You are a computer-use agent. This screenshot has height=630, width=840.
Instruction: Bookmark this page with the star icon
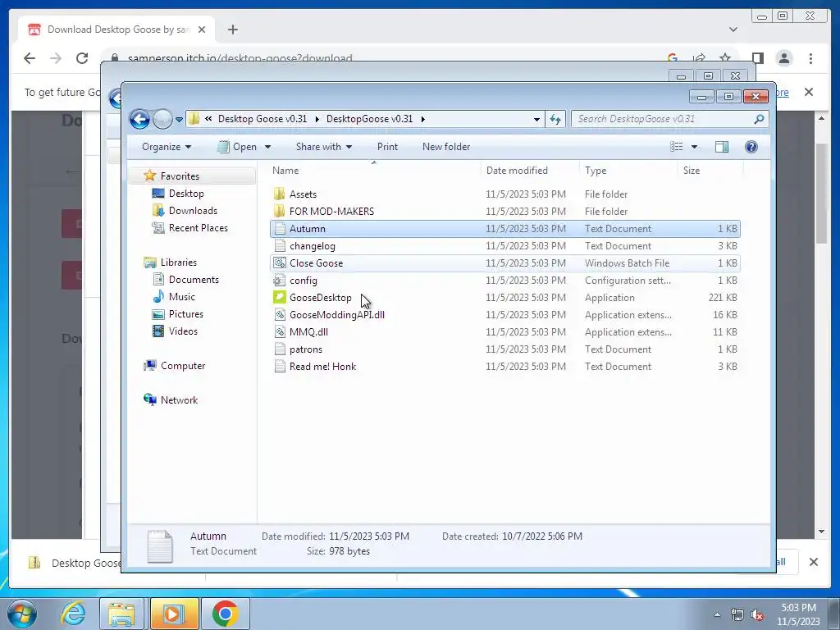(x=725, y=58)
